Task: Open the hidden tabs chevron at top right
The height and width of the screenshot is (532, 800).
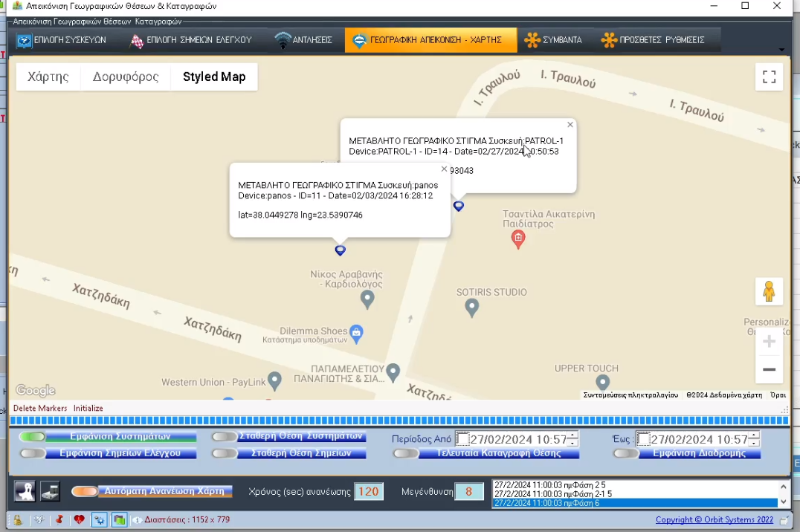Action: point(781,49)
